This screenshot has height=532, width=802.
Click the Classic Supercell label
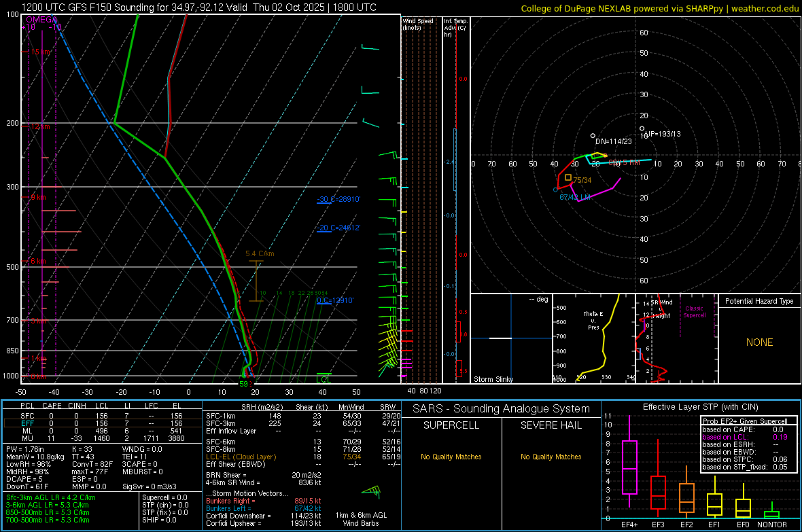[x=694, y=312]
